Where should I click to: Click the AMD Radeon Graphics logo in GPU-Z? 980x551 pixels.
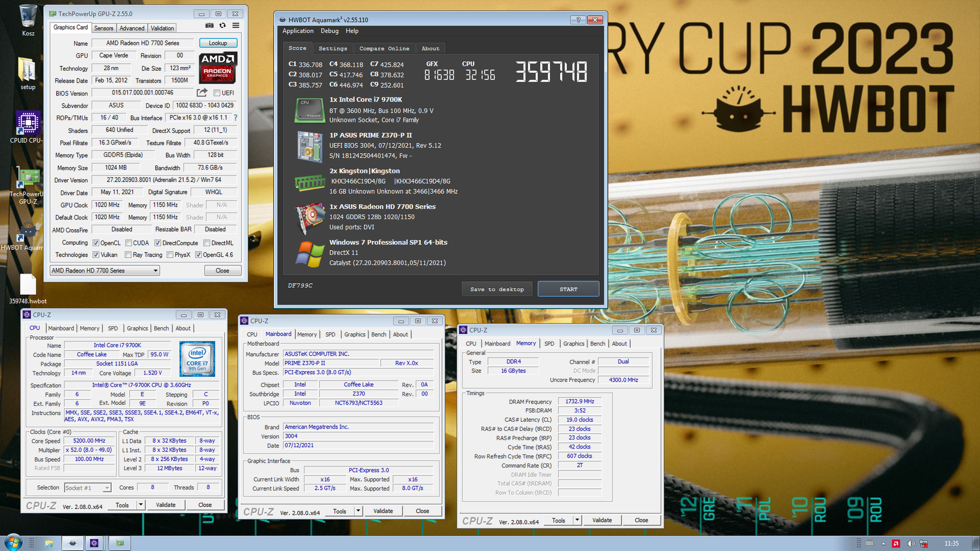pyautogui.click(x=217, y=67)
